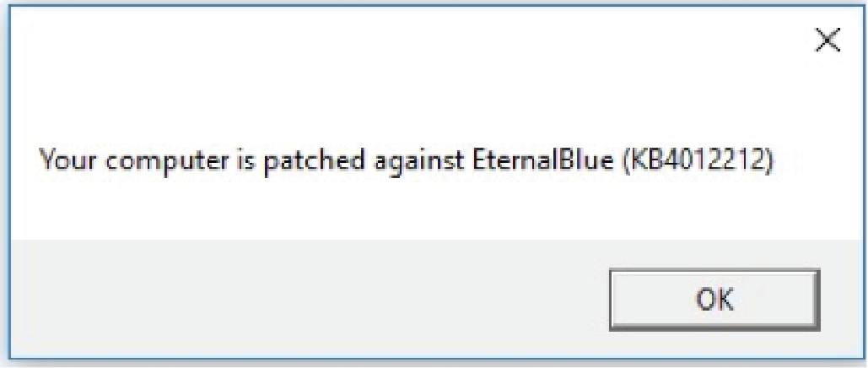Click the word "Your" starting the message

[x=70, y=160]
